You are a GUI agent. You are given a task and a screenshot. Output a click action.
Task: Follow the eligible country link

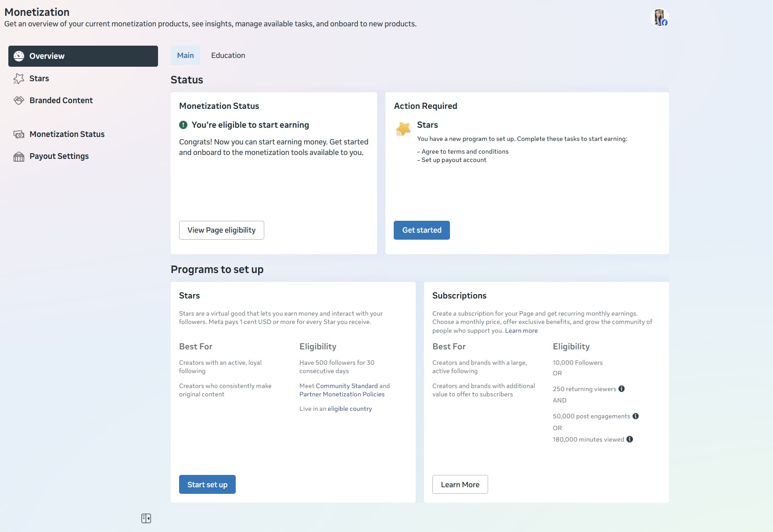(x=349, y=409)
